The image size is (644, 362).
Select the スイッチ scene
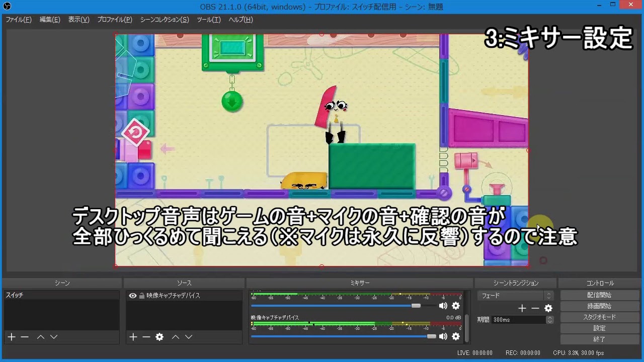[x=61, y=296]
